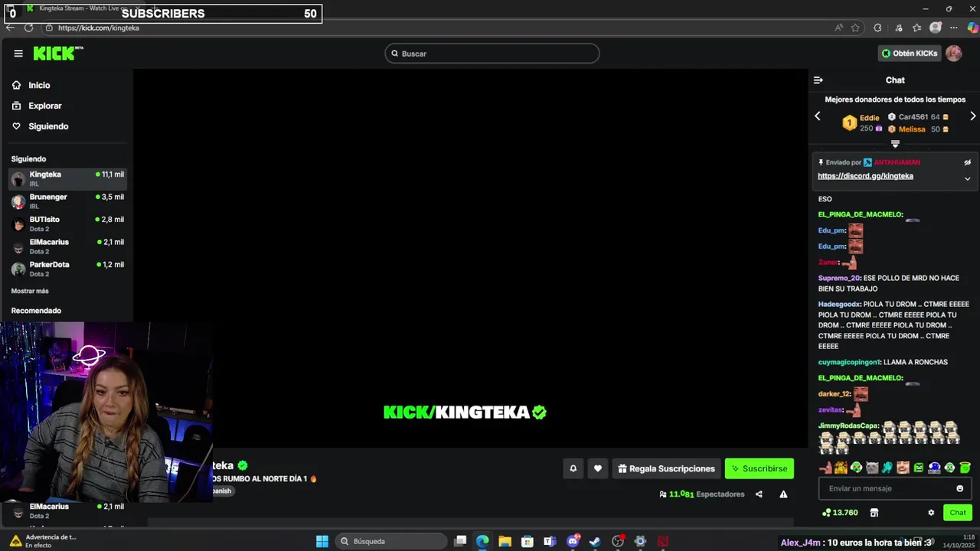This screenshot has width=980, height=551.
Task: Click the browser reload button
Action: coord(28,28)
